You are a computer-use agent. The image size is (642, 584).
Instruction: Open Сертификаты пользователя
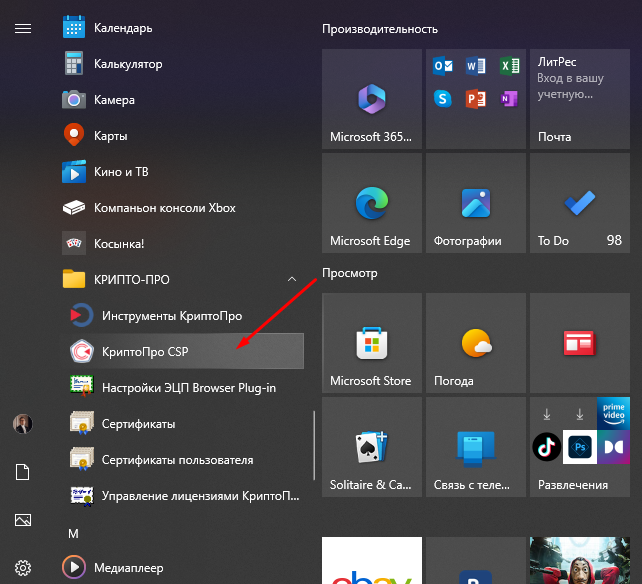pos(183,460)
